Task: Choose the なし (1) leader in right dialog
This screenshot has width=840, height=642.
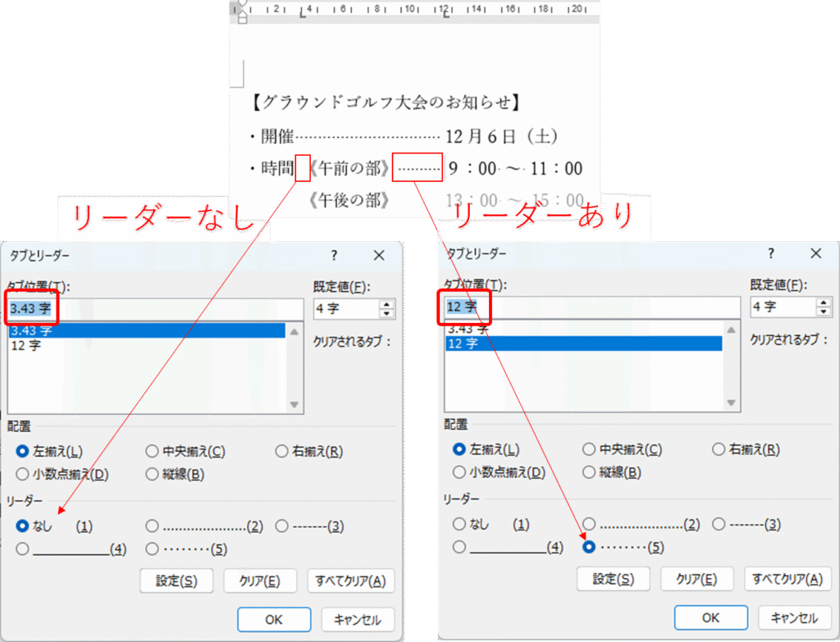Action: tap(459, 524)
